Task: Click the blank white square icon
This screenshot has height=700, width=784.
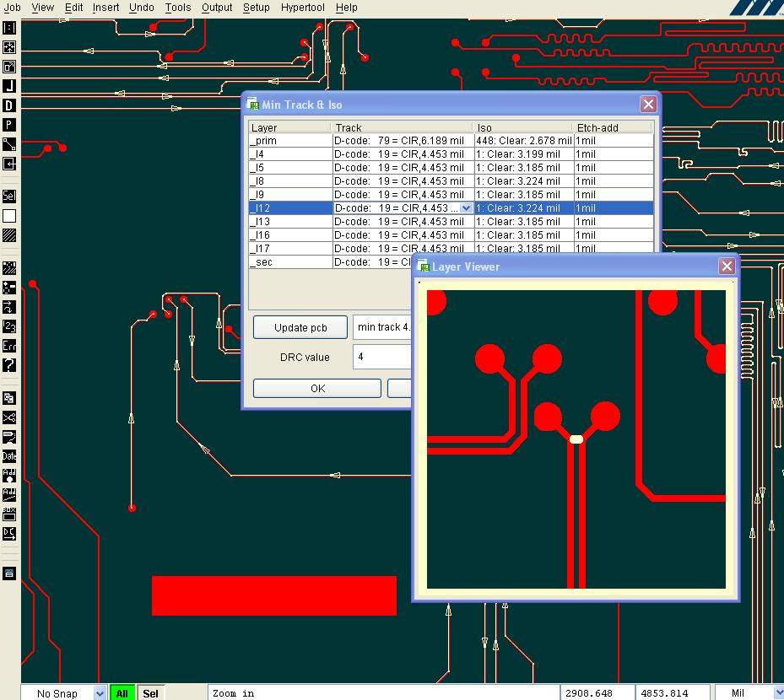Action: pyautogui.click(x=9, y=216)
